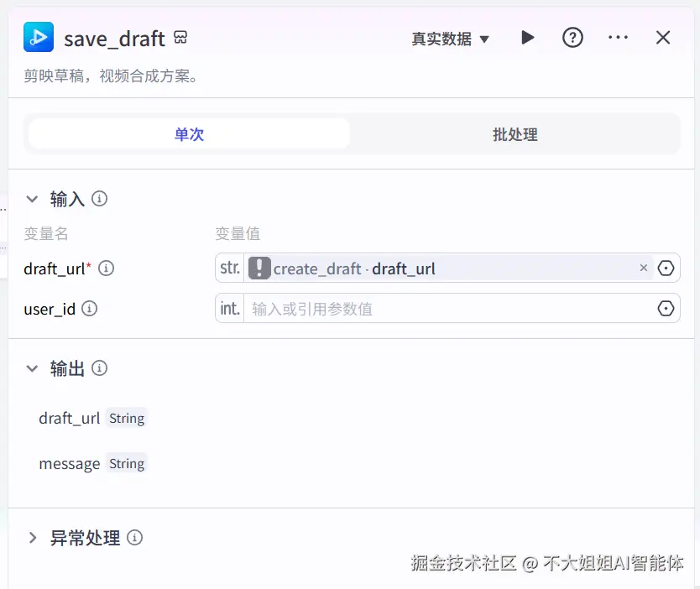
Task: Click the draft_url output variable
Action: point(69,418)
